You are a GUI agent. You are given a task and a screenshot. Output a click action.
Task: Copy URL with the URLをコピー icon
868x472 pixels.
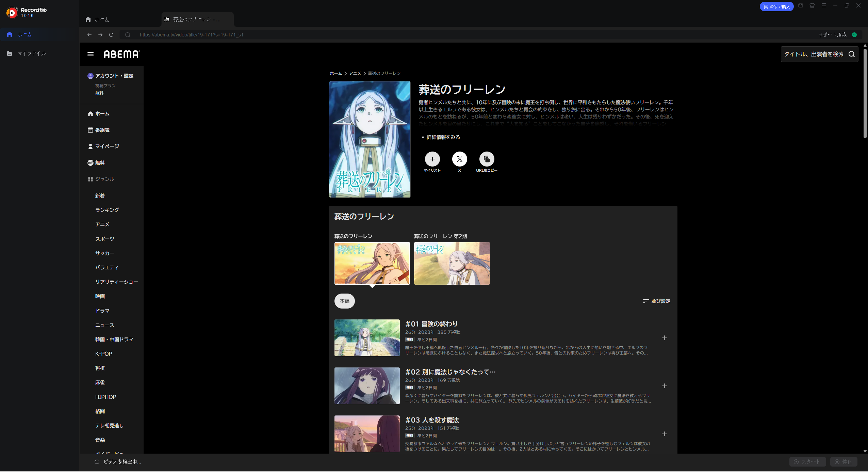coord(487,159)
